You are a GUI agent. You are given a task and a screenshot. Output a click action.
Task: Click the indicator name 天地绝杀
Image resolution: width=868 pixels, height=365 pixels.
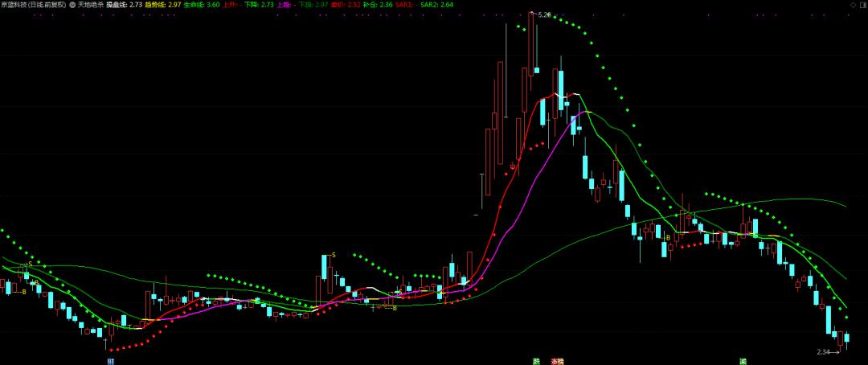(x=90, y=5)
